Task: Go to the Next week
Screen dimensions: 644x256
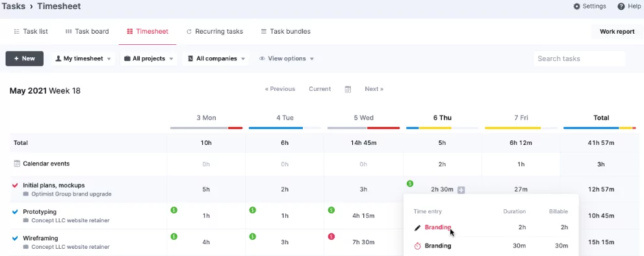Action: [x=374, y=89]
